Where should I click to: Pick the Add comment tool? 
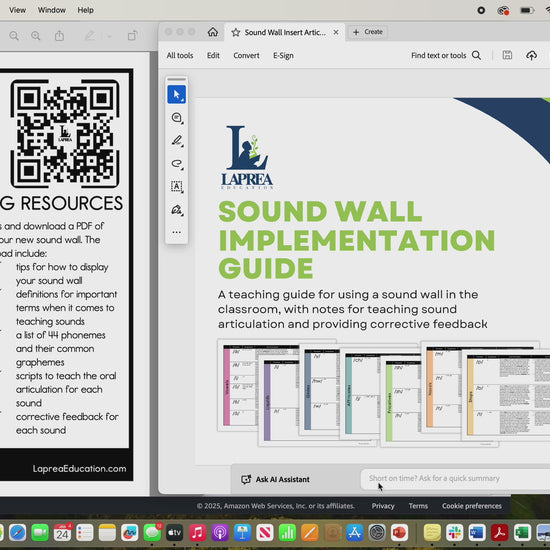coord(177,118)
